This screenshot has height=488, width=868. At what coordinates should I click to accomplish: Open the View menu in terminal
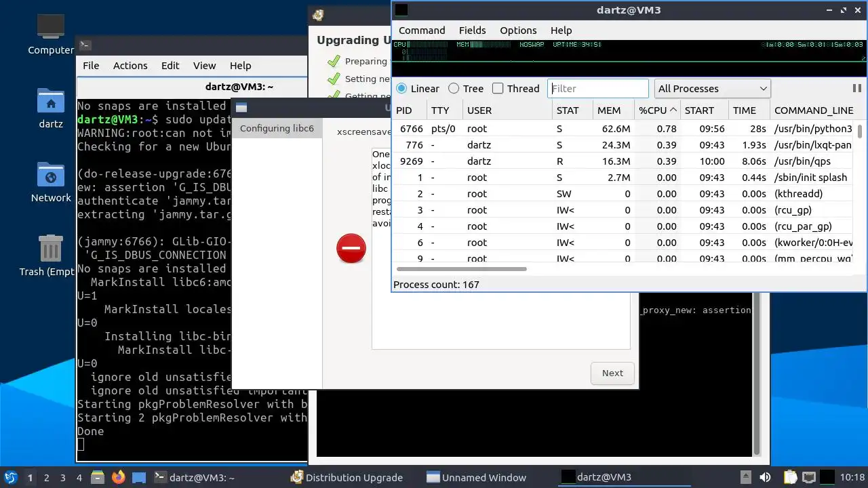[x=204, y=66]
